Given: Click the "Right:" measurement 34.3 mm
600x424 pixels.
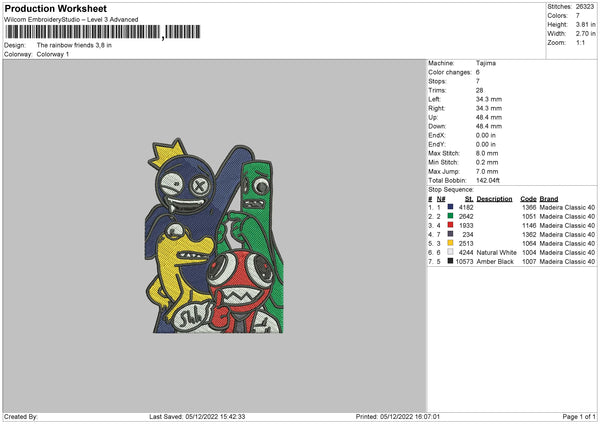Looking at the screenshot, I should [489, 108].
